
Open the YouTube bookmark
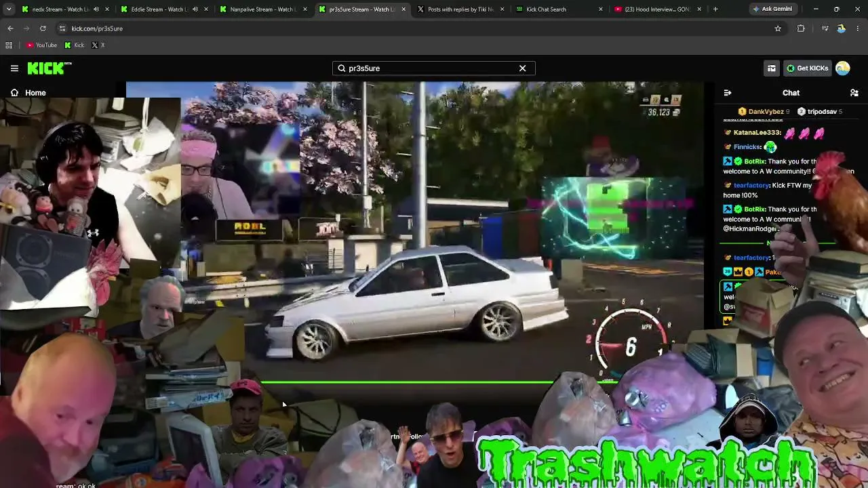(41, 45)
